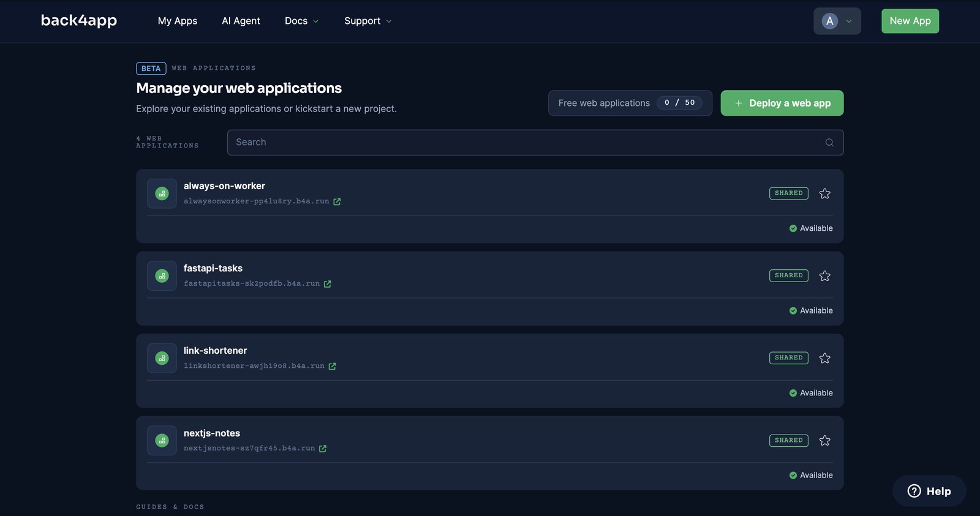The image size is (980, 516).
Task: Click the linkshortener-awjh19o8.b4a.run URL
Action: 254,366
